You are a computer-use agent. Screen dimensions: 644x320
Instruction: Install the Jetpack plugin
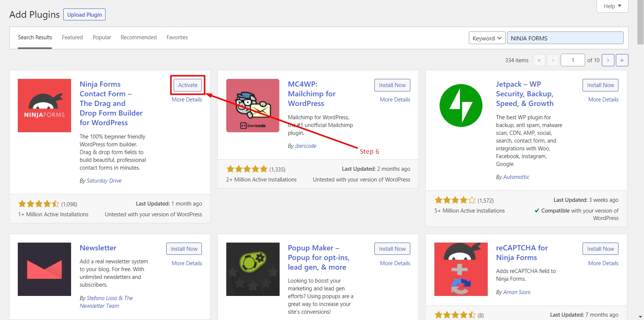pyautogui.click(x=600, y=85)
